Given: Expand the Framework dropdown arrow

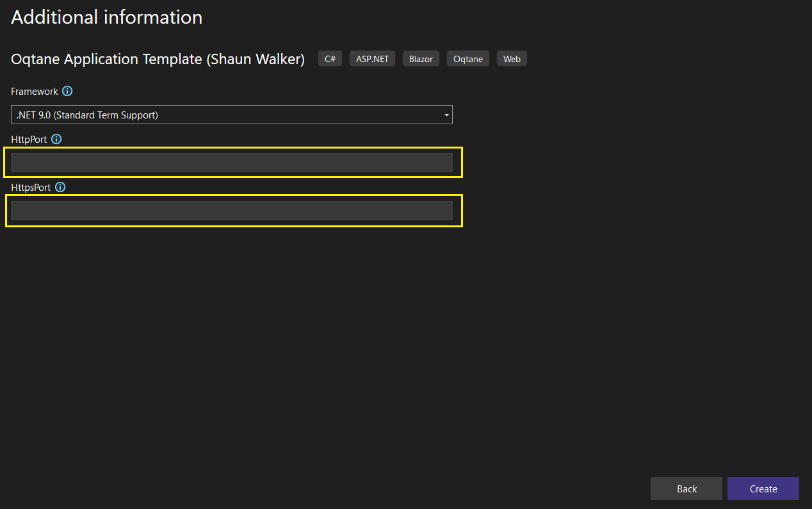Looking at the screenshot, I should tap(446, 115).
